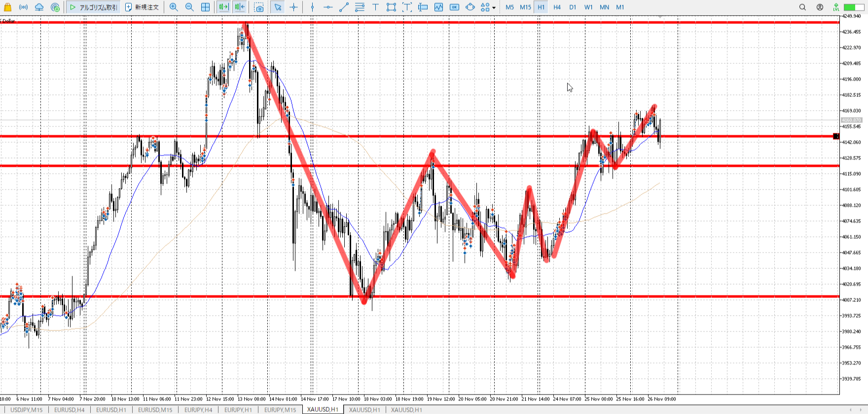This screenshot has width=868, height=414.
Task: Select the crosshair tool
Action: pos(294,7)
